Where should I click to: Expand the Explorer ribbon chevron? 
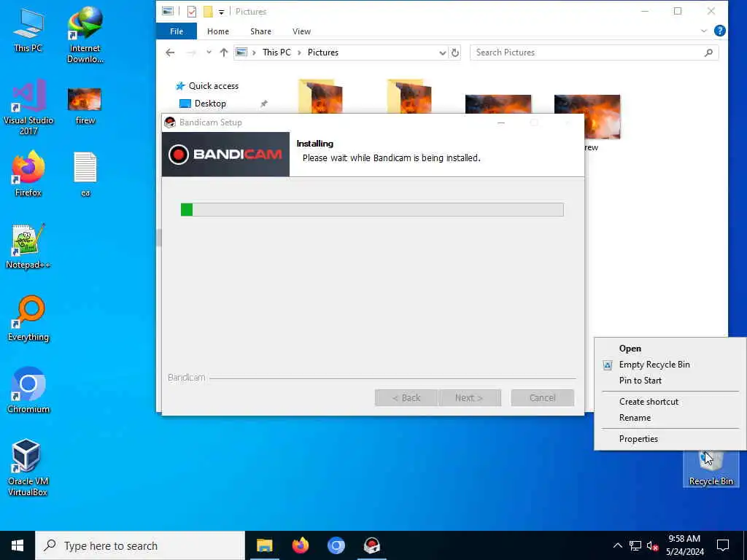[x=704, y=31]
